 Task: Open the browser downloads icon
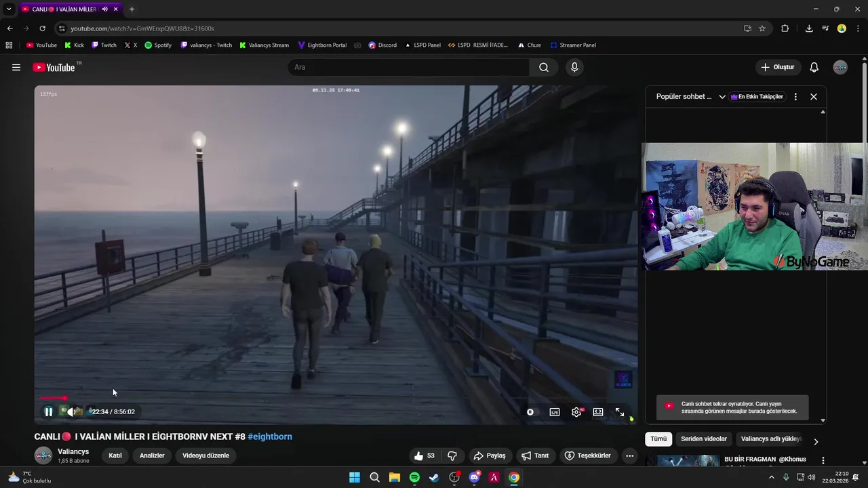coord(809,28)
